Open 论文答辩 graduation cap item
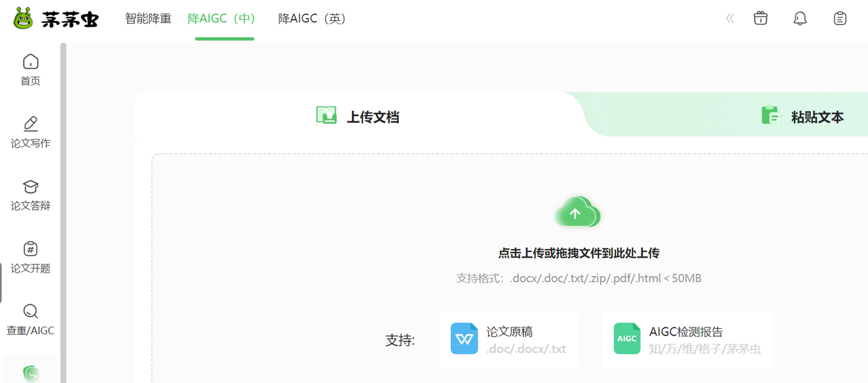 click(x=31, y=195)
